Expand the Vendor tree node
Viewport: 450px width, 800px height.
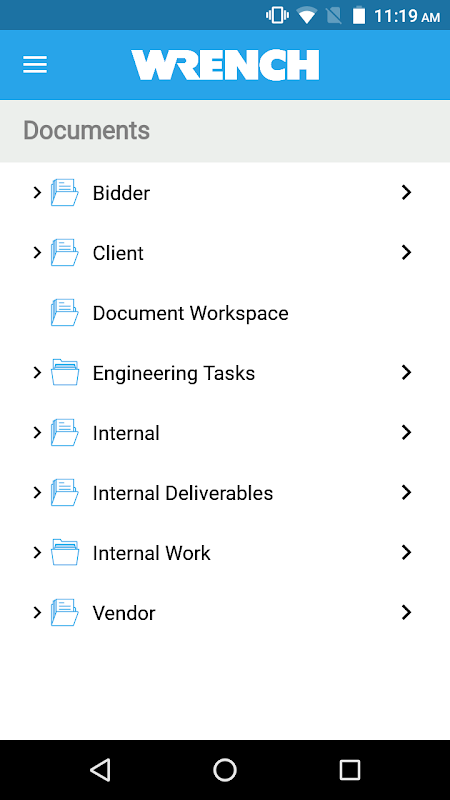point(37,612)
